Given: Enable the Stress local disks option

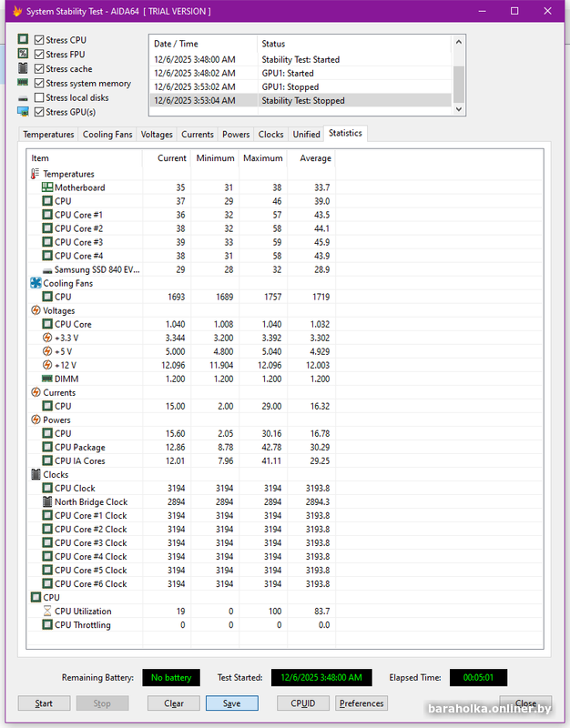Looking at the screenshot, I should click(39, 97).
